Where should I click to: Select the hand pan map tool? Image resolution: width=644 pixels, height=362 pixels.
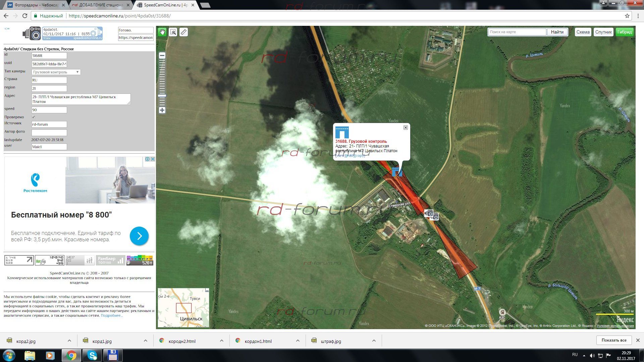[162, 32]
